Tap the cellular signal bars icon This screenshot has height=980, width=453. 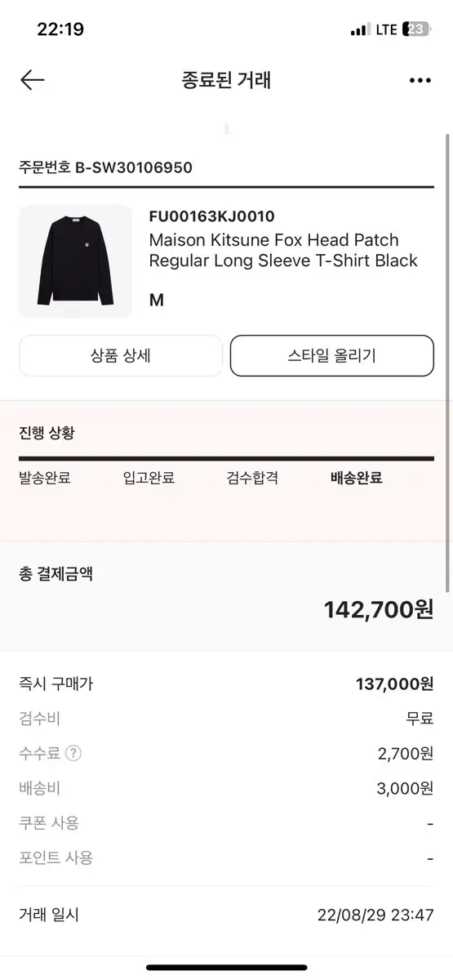[360, 30]
